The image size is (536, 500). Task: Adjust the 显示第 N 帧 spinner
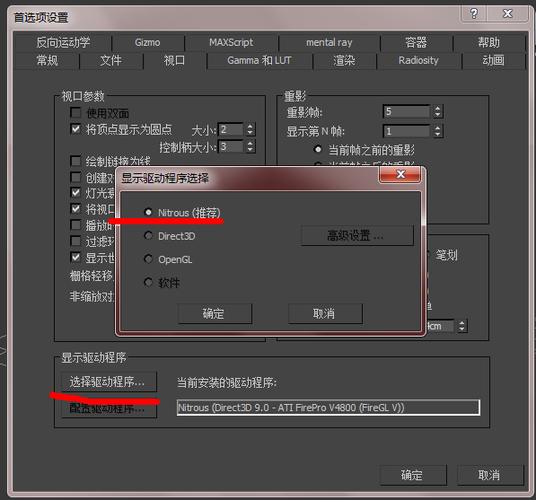click(x=438, y=131)
